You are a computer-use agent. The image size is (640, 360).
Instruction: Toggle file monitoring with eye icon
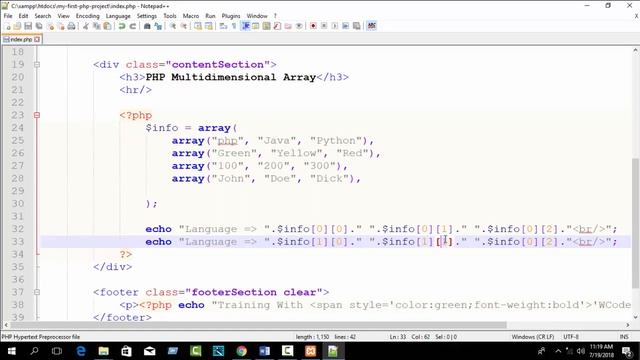tap(299, 26)
